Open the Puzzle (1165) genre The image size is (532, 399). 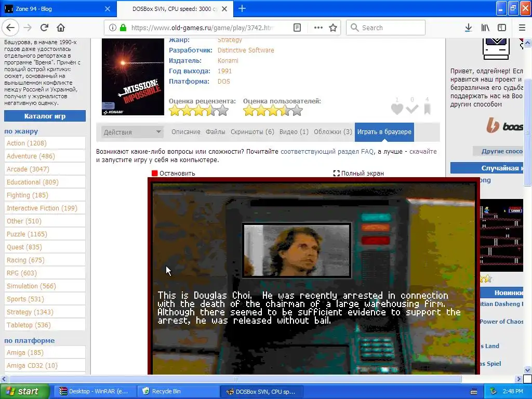(45, 234)
